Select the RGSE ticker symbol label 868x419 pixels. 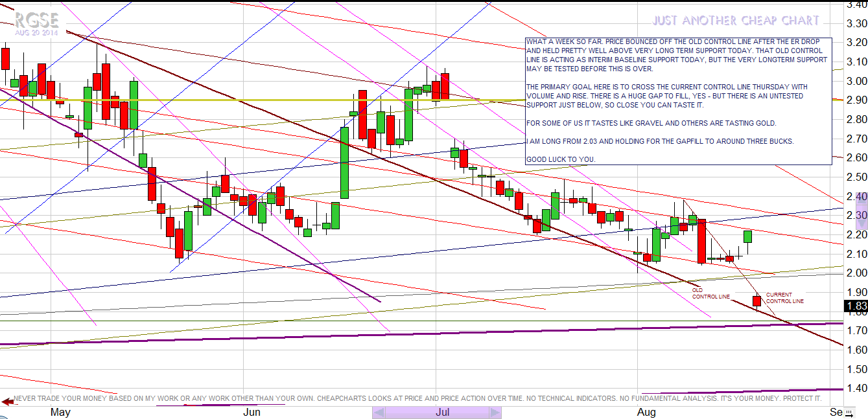tap(37, 19)
